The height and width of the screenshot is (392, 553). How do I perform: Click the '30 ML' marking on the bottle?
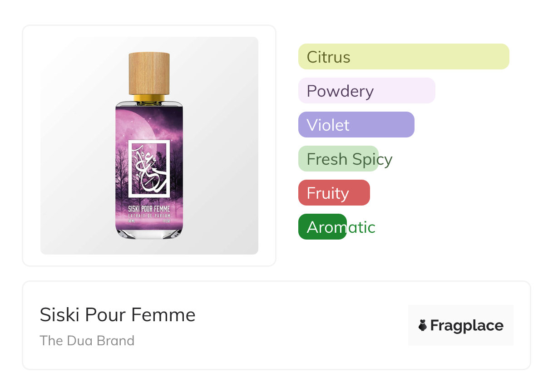point(132,221)
